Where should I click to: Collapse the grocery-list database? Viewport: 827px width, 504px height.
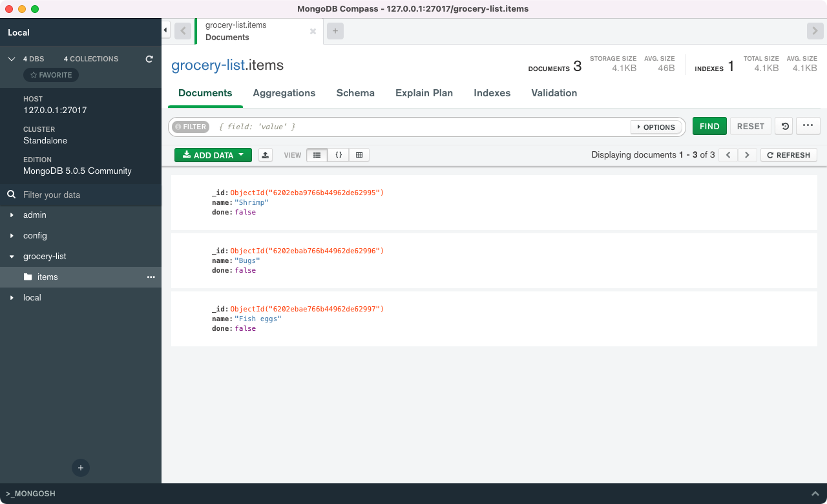tap(12, 257)
